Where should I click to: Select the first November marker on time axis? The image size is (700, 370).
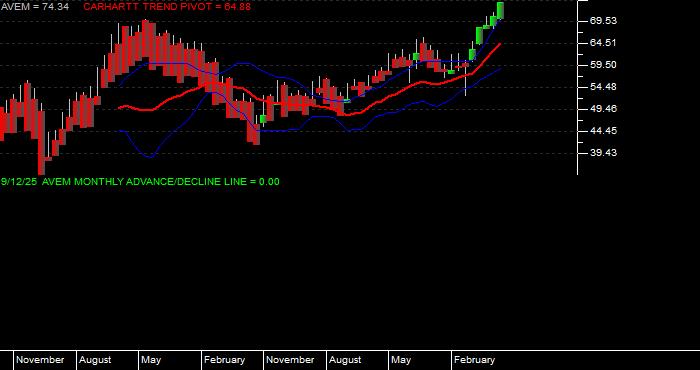point(40,360)
